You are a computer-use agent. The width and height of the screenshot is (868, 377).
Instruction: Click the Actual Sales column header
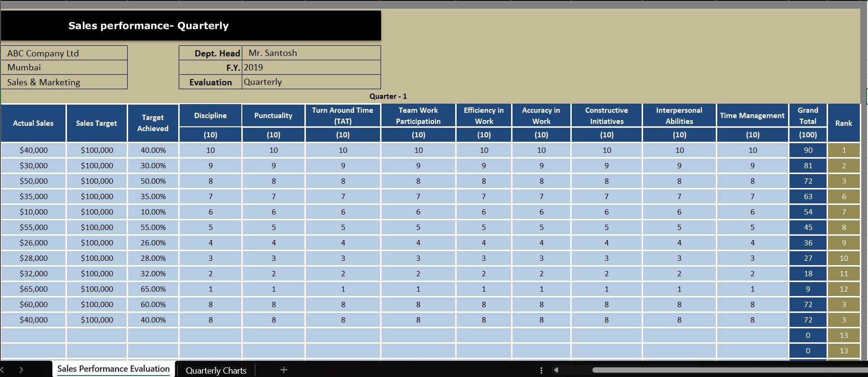point(33,123)
